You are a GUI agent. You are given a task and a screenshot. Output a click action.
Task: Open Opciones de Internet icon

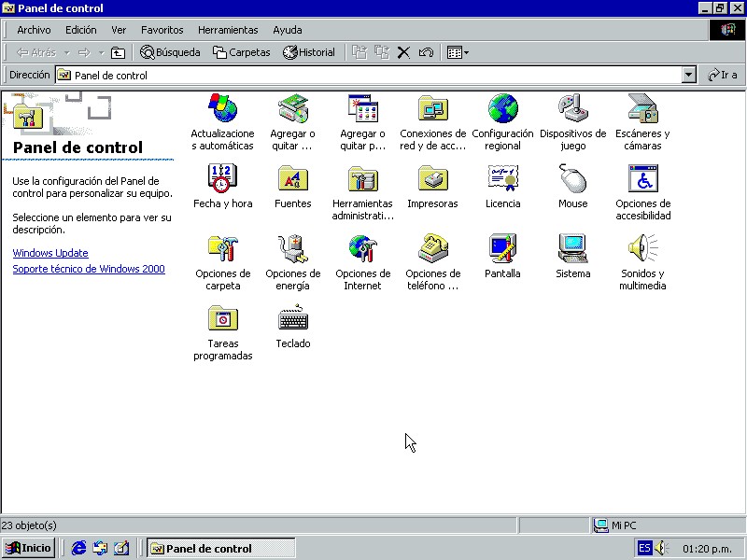coord(363,248)
